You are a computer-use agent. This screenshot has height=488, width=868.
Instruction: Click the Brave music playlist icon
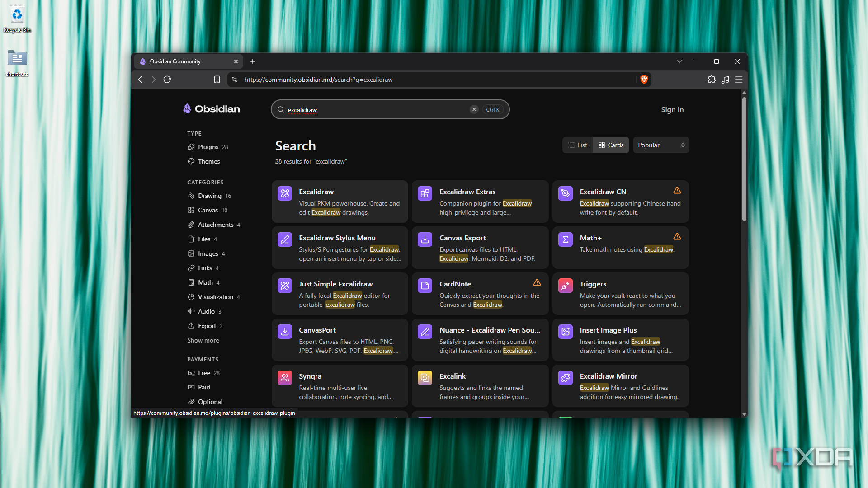point(725,80)
